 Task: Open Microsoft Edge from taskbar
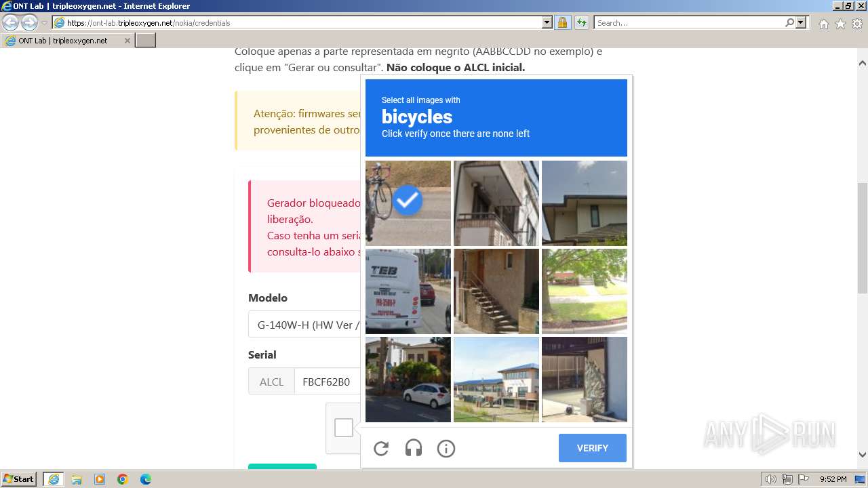[146, 479]
